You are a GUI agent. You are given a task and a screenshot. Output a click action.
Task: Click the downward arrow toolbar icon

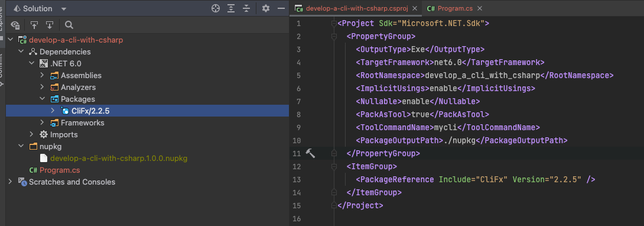49,25
